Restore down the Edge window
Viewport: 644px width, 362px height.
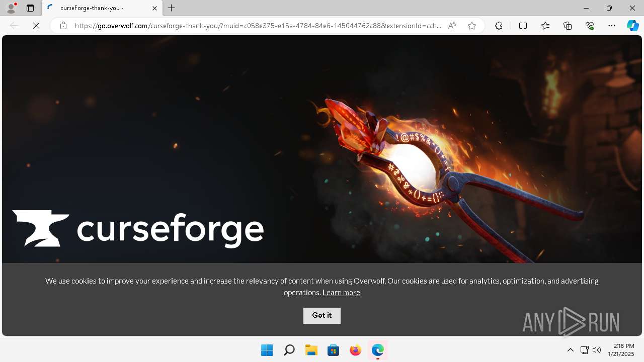point(609,8)
